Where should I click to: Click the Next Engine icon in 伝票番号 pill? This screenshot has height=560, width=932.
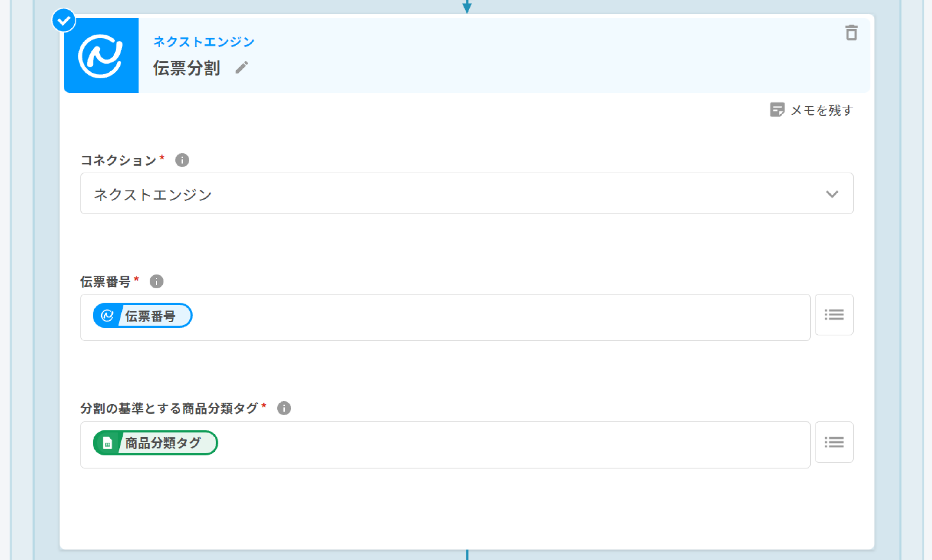107,315
